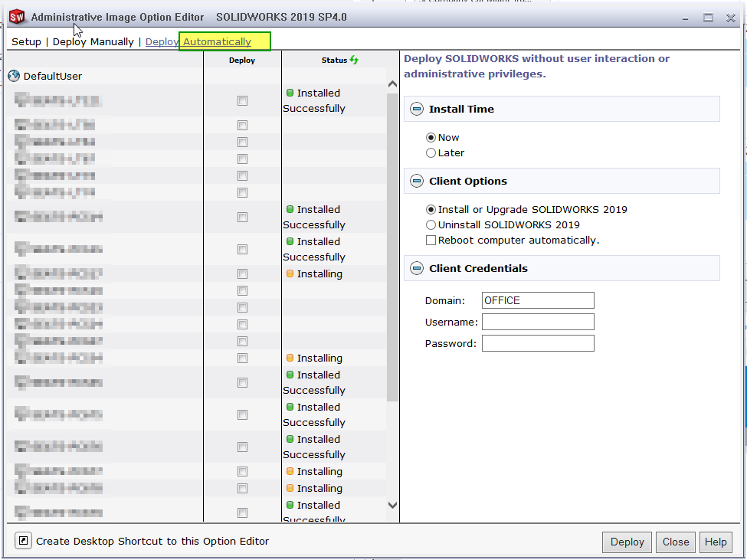This screenshot has height=560, width=747.
Task: Click the Close button
Action: 676,542
